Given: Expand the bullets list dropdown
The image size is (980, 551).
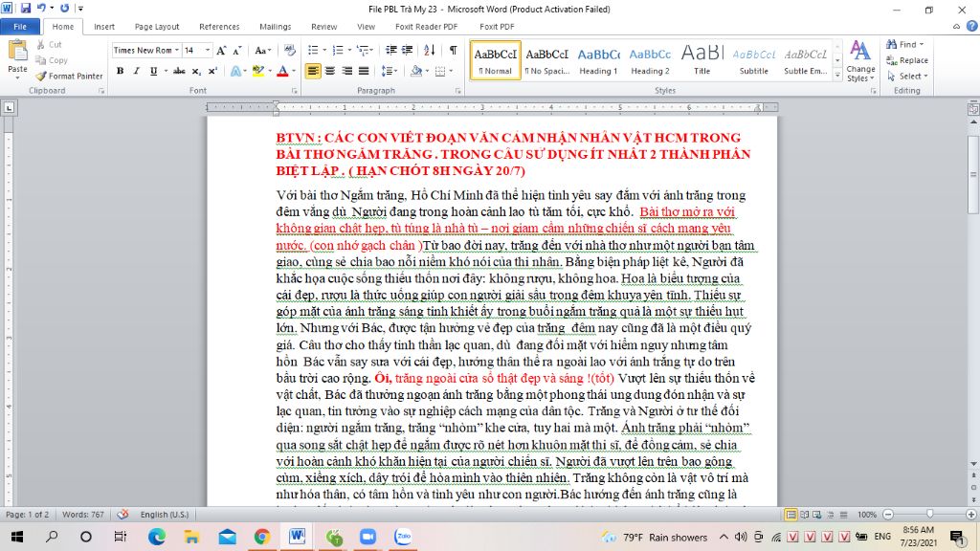Looking at the screenshot, I should 324,50.
